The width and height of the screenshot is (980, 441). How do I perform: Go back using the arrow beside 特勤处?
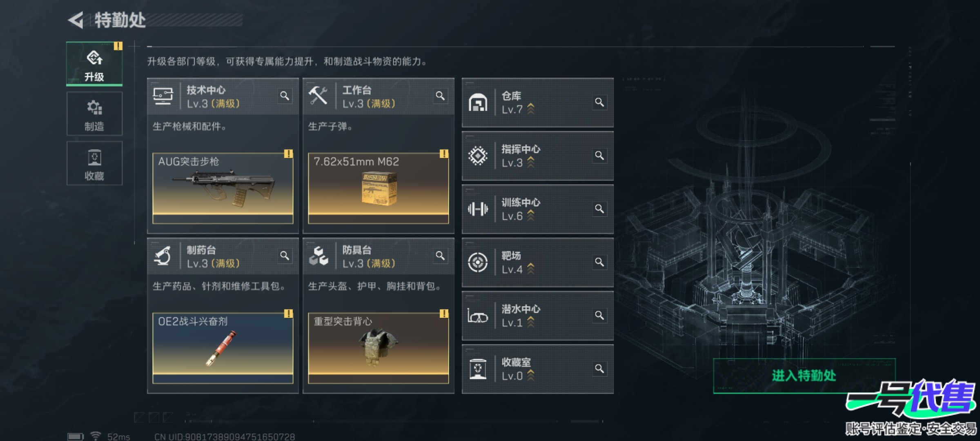pyautogui.click(x=76, y=20)
